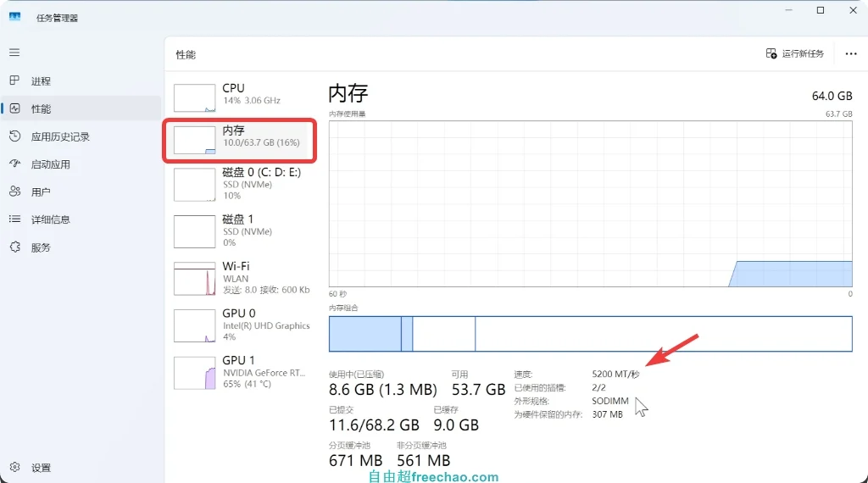
Task: Minimize the Task Manager window
Action: point(788,10)
